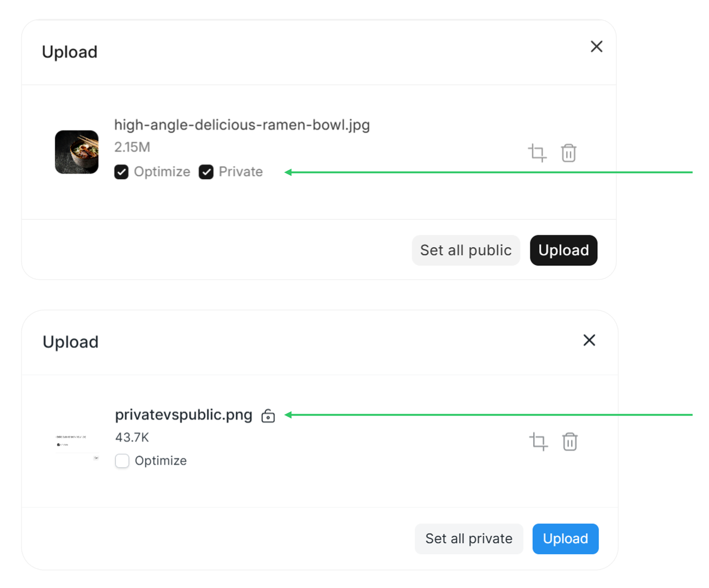Image resolution: width=709 pixels, height=588 pixels.
Task: Enable Optimize for privatevspublic.png
Action: click(122, 461)
